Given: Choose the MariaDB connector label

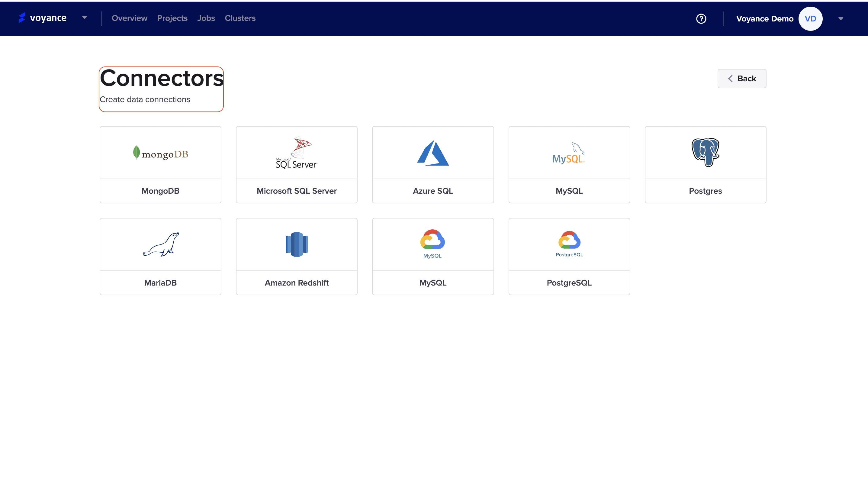Looking at the screenshot, I should coord(161,283).
